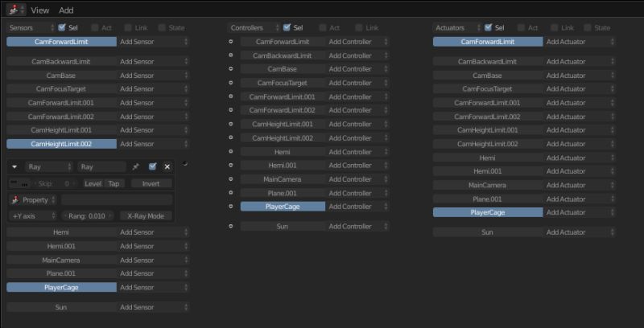This screenshot has width=644, height=328.
Task: Click the Level button in Ray sensor
Action: (x=93, y=183)
